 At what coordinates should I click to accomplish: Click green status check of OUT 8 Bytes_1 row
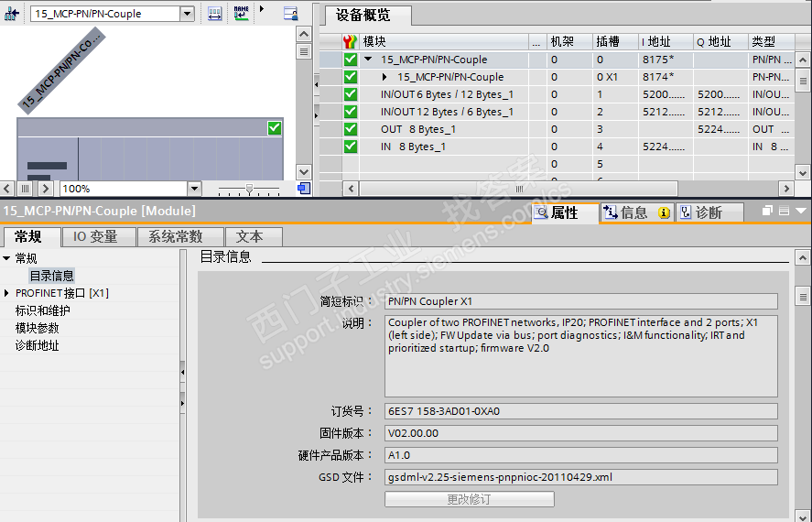(350, 129)
